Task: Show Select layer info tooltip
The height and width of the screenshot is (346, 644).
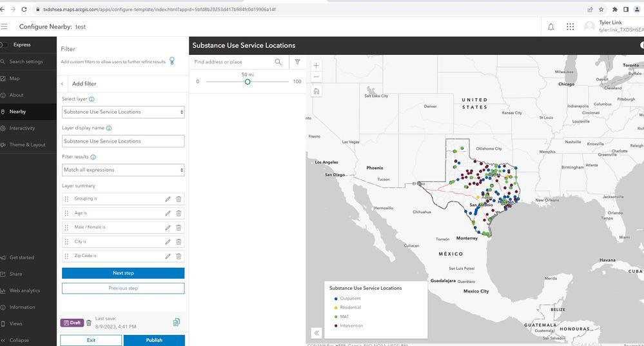Action: pyautogui.click(x=92, y=99)
